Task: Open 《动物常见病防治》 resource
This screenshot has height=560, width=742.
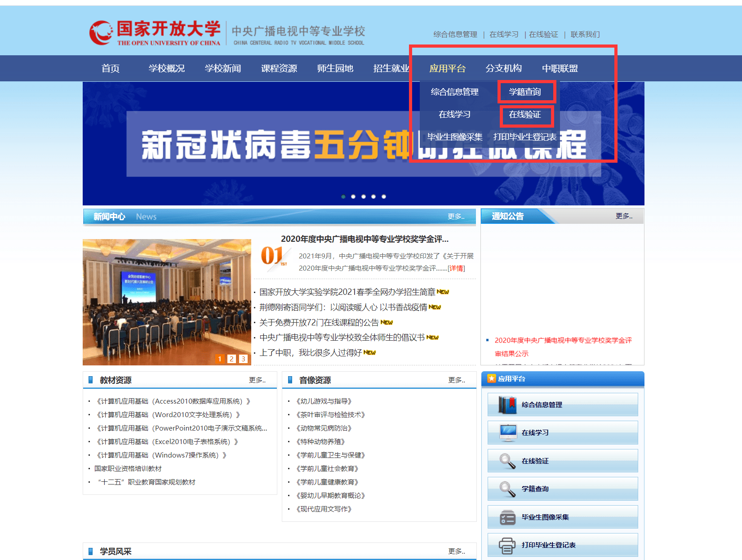Action: click(x=324, y=428)
